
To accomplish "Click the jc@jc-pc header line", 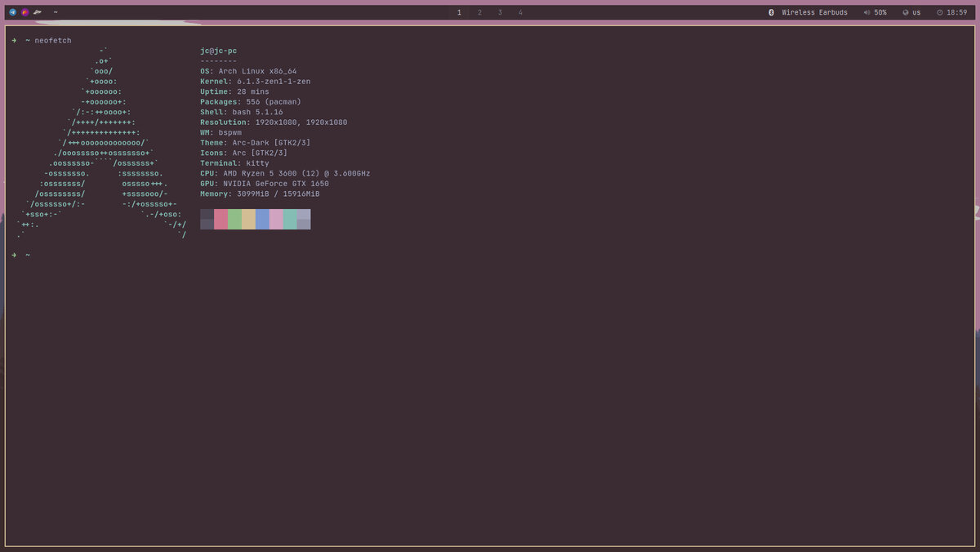I will tap(219, 51).
